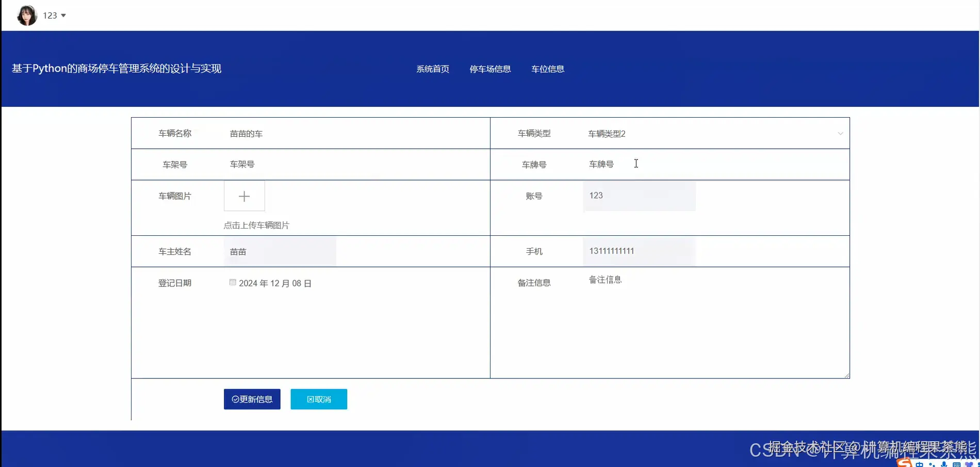Click into the 车牌号 input field
Viewport: 980px width, 467px height.
716,164
